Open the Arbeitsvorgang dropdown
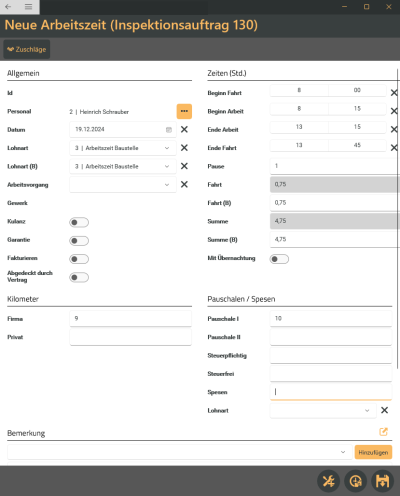The height and width of the screenshot is (496, 400). coord(167,185)
